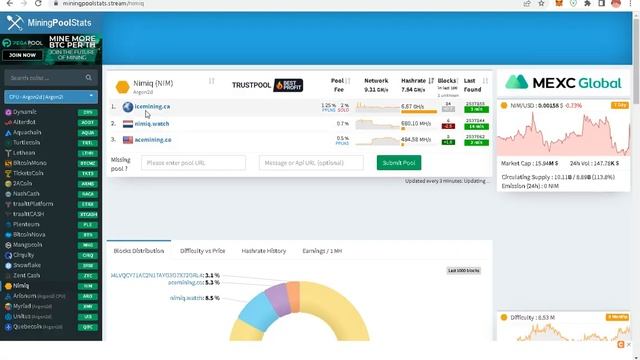Open the acemining.co pool link
The height and width of the screenshot is (360, 640).
pos(153,140)
